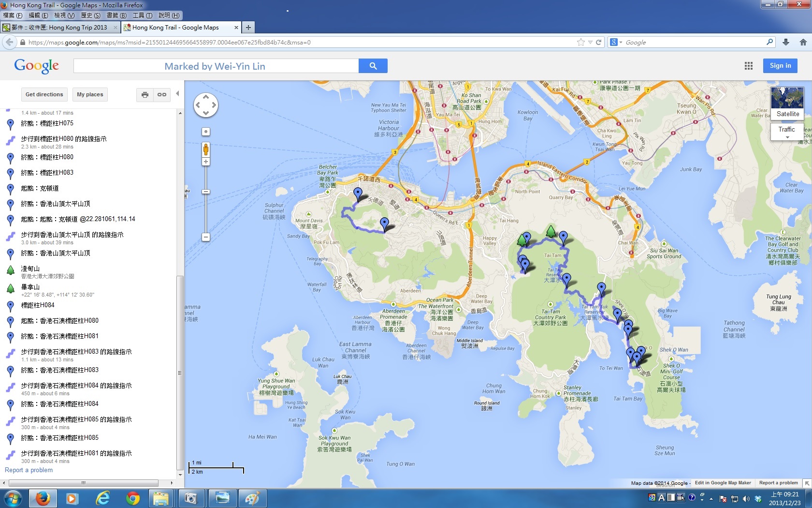812x508 pixels.
Task: Open the search engine selector dropdown
Action: [x=616, y=43]
